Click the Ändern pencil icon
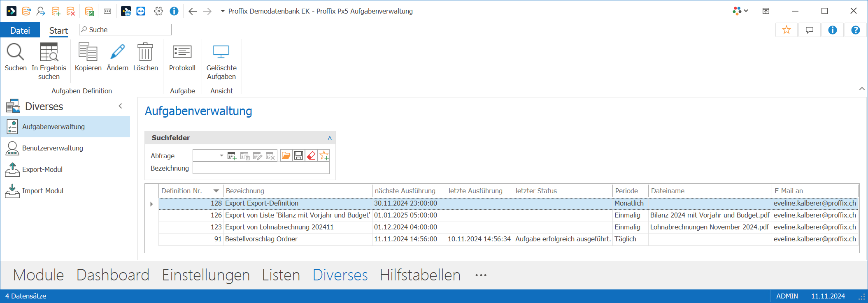The height and width of the screenshot is (303, 868). coord(117,52)
